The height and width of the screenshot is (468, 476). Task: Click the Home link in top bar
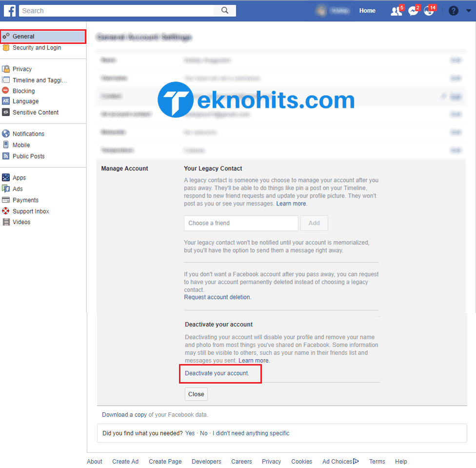pos(367,11)
